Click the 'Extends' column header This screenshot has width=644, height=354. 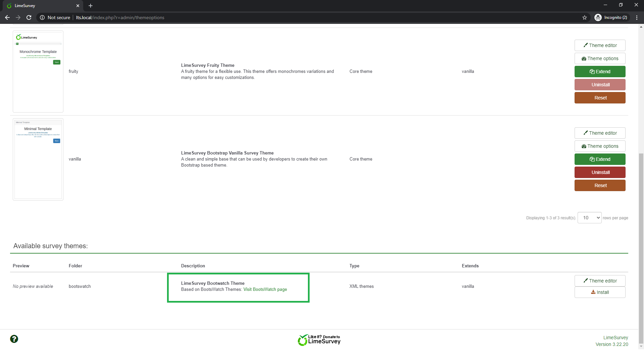point(470,266)
